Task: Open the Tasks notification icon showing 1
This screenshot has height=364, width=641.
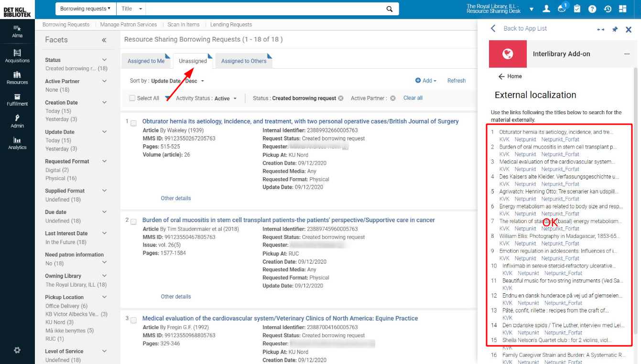Action: [562, 8]
